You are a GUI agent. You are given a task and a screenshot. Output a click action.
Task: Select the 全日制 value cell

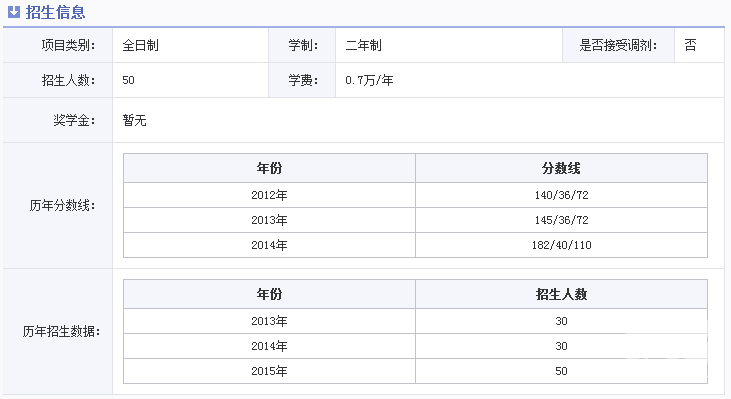coord(191,45)
